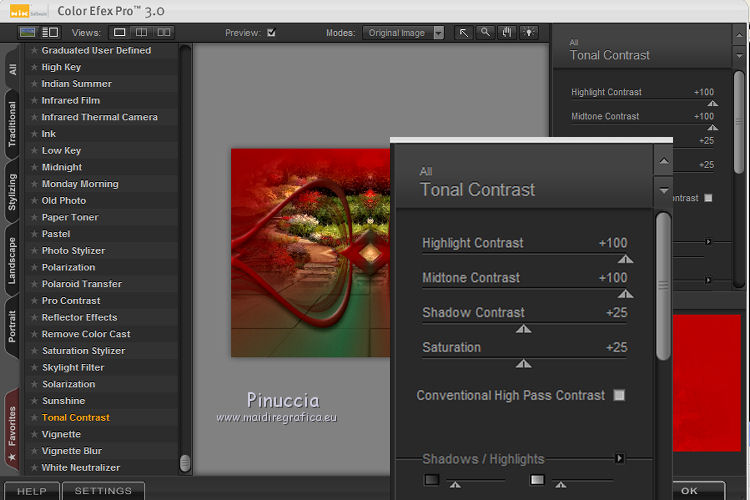The width and height of the screenshot is (750, 500).
Task: Switch to single image view
Action: coord(120,33)
